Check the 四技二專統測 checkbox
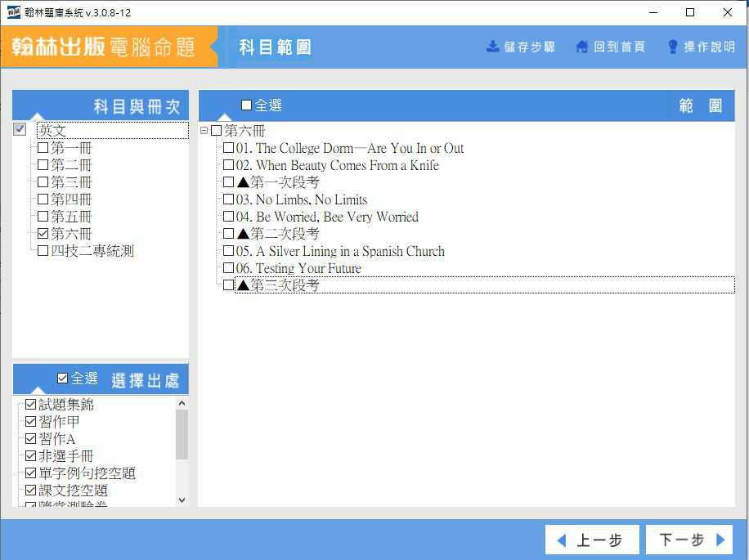Screen dimensions: 749x560 click(x=43, y=251)
